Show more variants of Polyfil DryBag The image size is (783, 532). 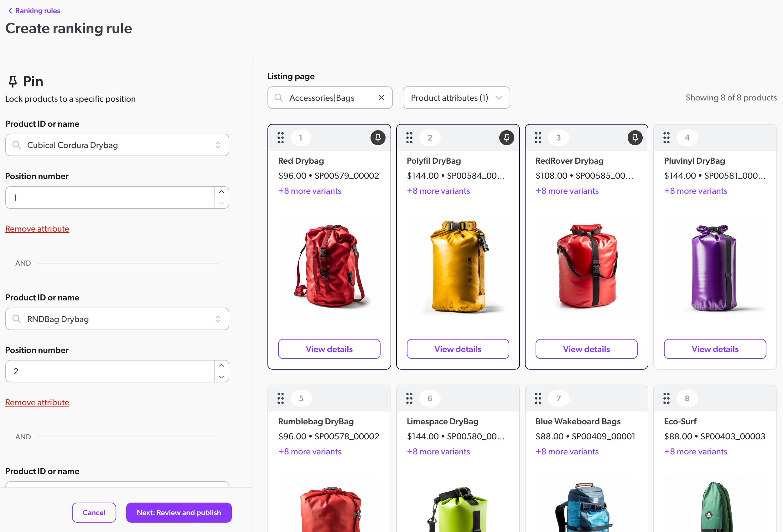point(438,191)
